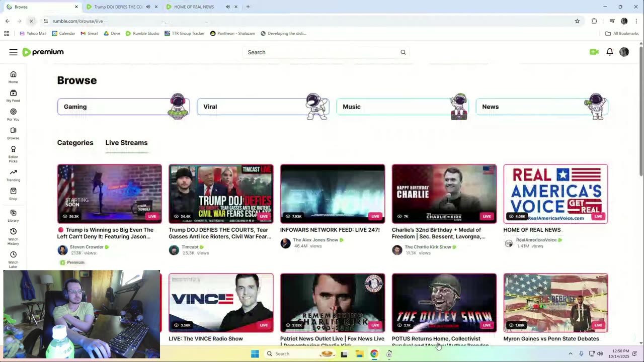Open the Windows Start menu
Screen dimensions: 644x362
pyautogui.click(x=255, y=354)
